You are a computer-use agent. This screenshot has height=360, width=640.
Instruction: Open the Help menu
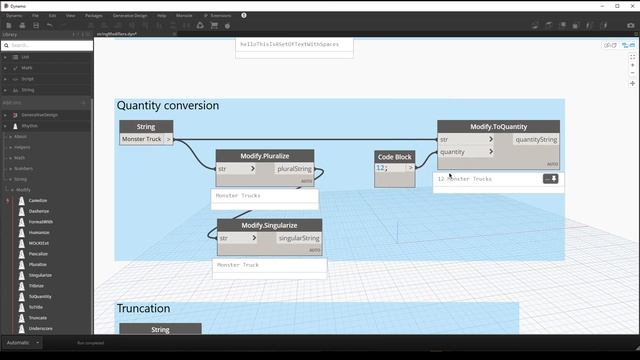pyautogui.click(x=162, y=16)
